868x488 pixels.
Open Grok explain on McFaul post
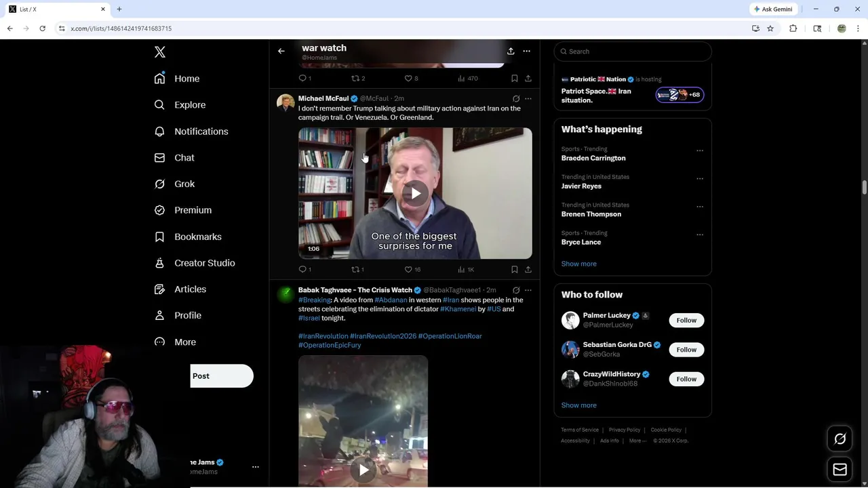(516, 99)
